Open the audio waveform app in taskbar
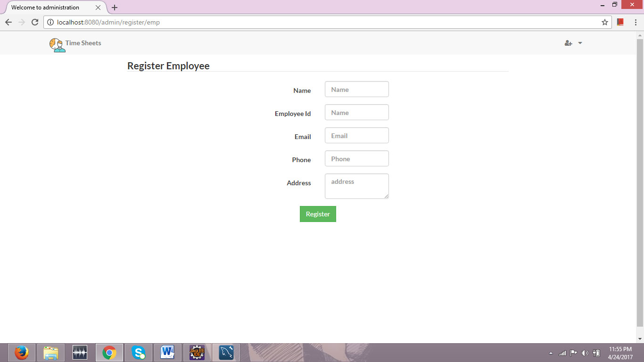Image resolution: width=644 pixels, height=362 pixels. click(80, 353)
